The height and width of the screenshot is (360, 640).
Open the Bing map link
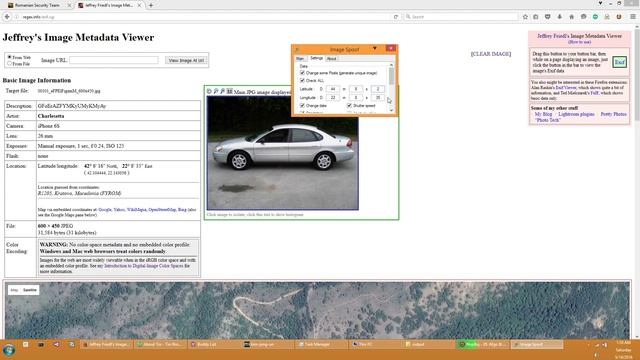click(182, 209)
